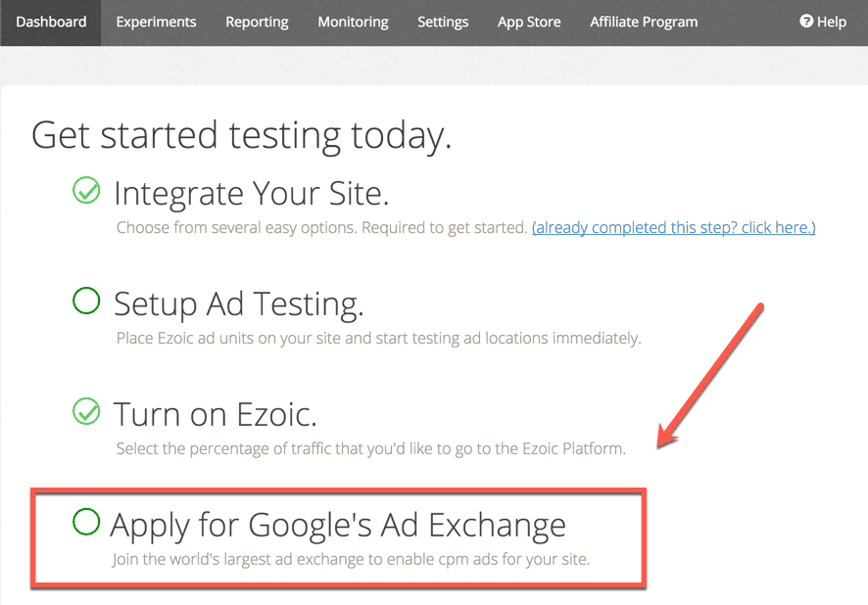Open the Affiliate Program page

pos(644,22)
